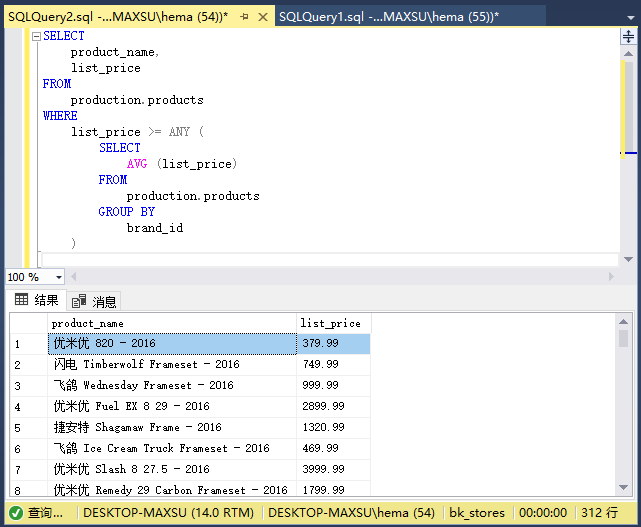The image size is (641, 527).
Task: Select cell 飞鸽 Wednesday Frameset - 2016
Action: (172, 386)
